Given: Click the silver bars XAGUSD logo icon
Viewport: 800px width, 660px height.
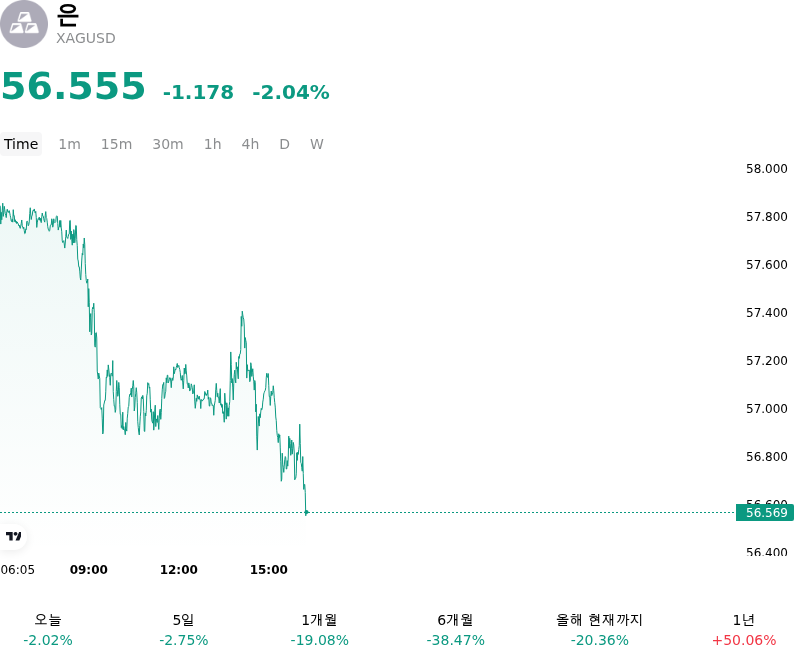Looking at the screenshot, I should point(23,24).
